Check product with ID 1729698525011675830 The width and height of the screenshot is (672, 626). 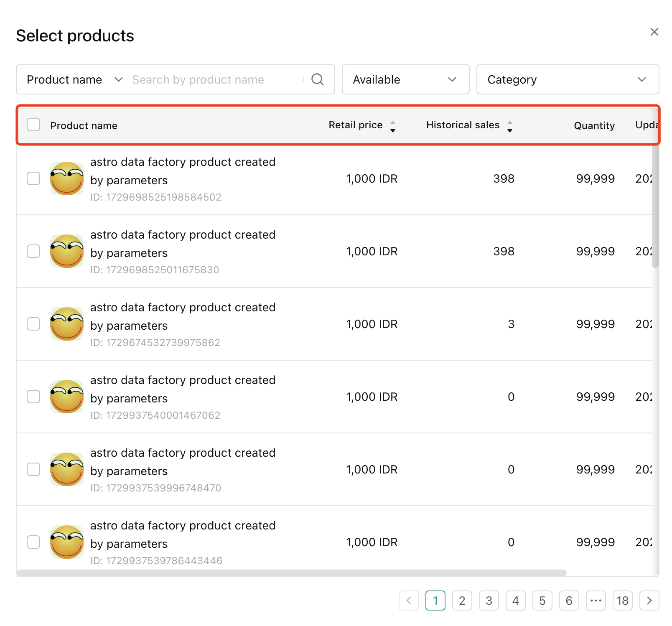[33, 251]
